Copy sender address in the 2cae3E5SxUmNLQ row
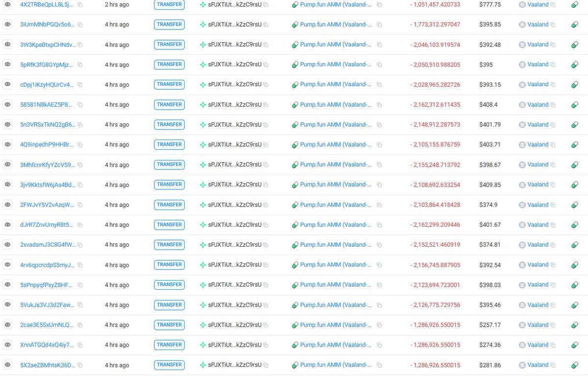 pos(266,325)
